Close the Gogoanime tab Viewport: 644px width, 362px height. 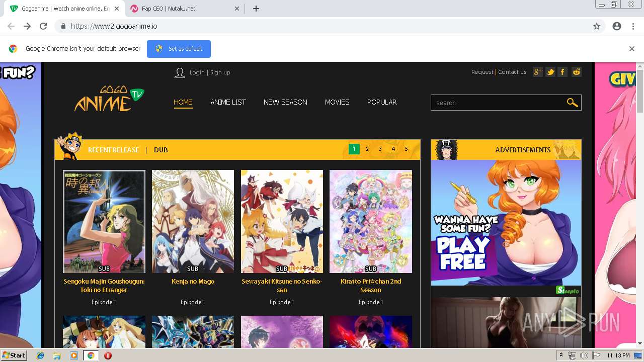[x=117, y=9]
